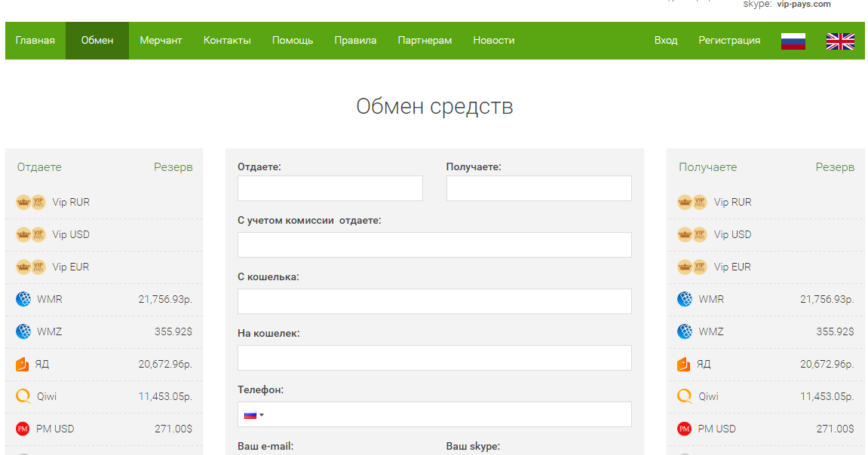Pick Vip EUR icon in left list
Image resolution: width=868 pixels, height=455 pixels.
point(31,267)
